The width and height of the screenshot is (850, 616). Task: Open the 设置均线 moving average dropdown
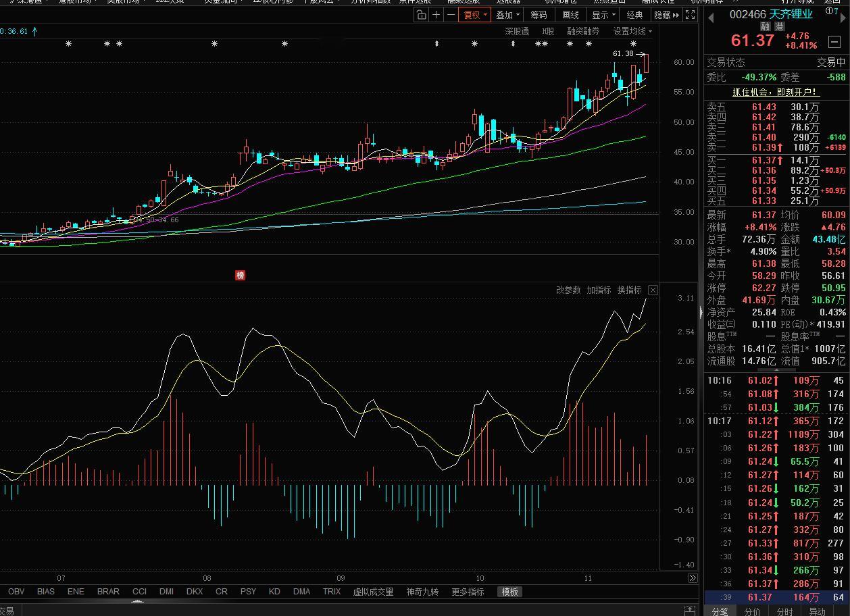(632, 31)
